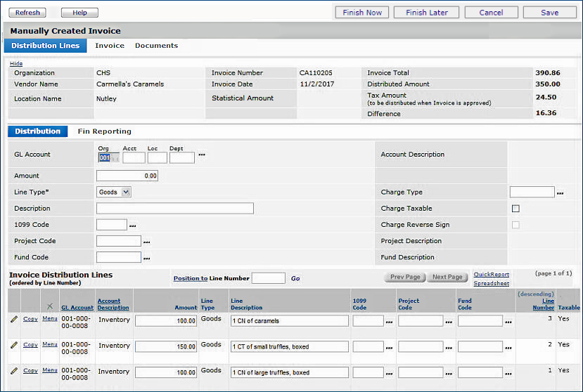Open GL Account lookup ellipsis icon
The width and height of the screenshot is (583, 392).
click(202, 155)
